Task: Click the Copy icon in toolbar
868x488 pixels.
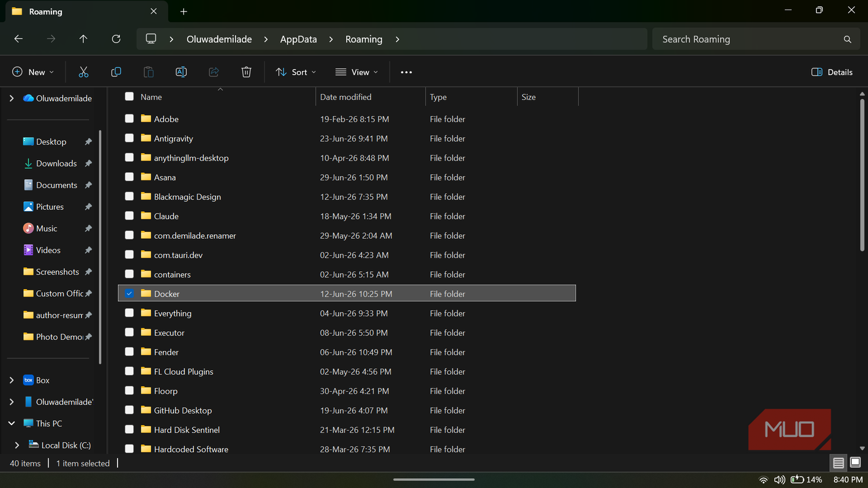Action: tap(116, 72)
